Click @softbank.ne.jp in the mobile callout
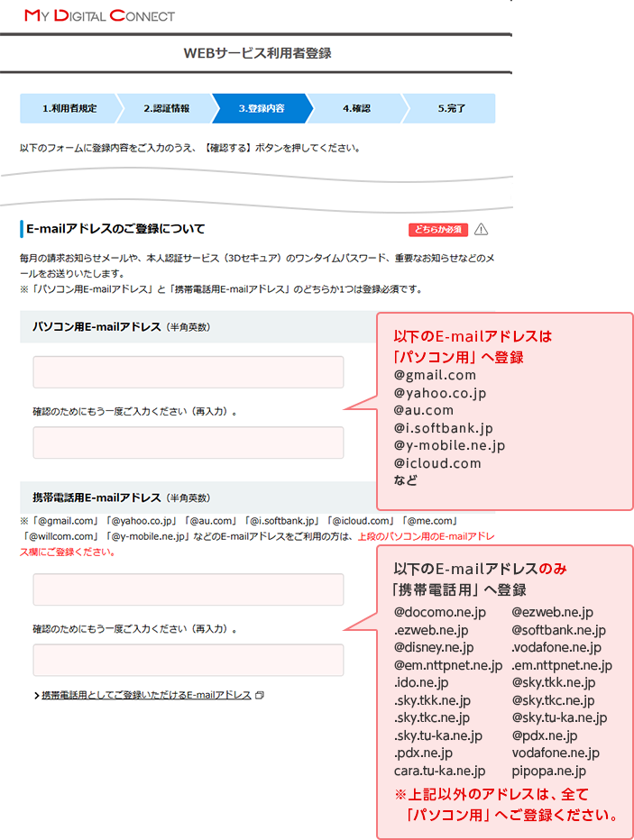The image size is (634, 840). point(558,630)
